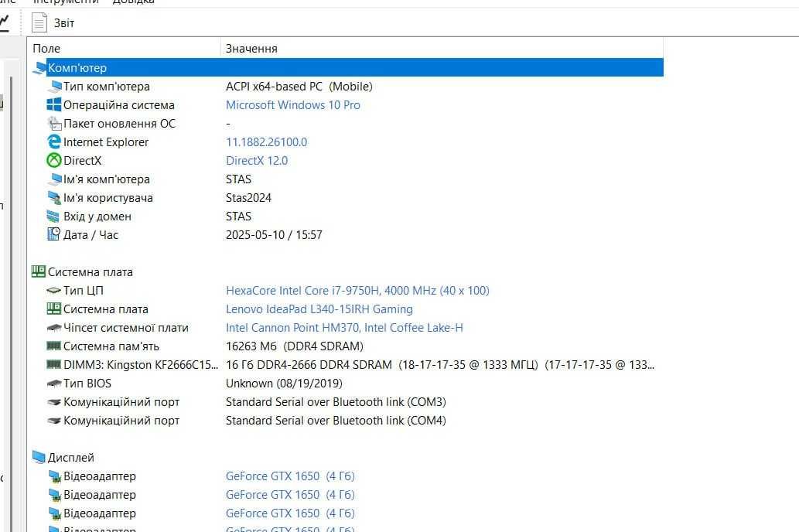Sort by the Значення column header
The height and width of the screenshot is (532, 799).
point(251,49)
